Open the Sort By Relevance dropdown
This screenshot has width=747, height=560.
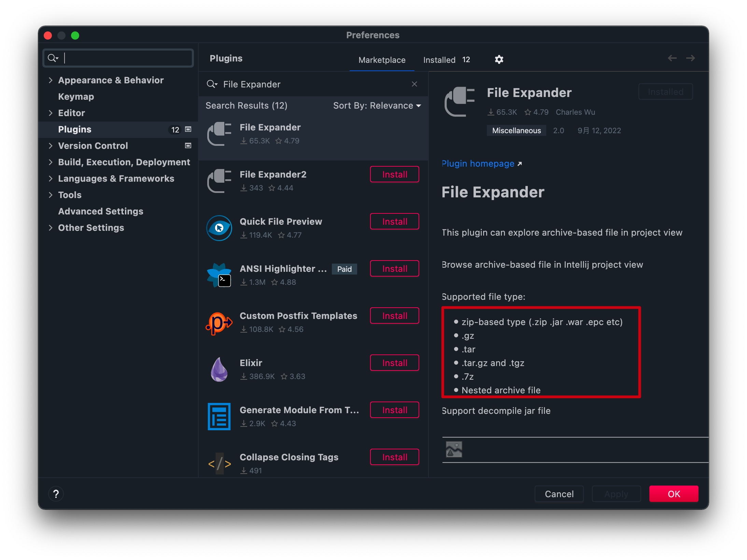pos(377,106)
